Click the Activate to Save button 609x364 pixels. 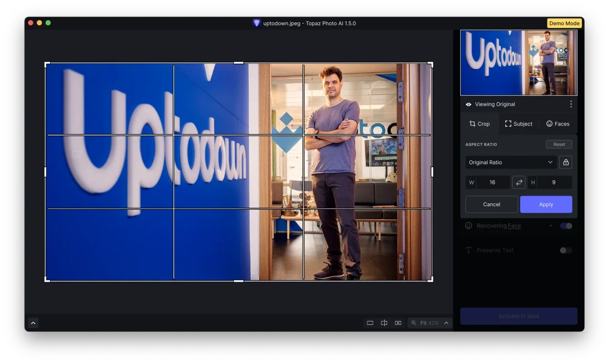pyautogui.click(x=519, y=316)
